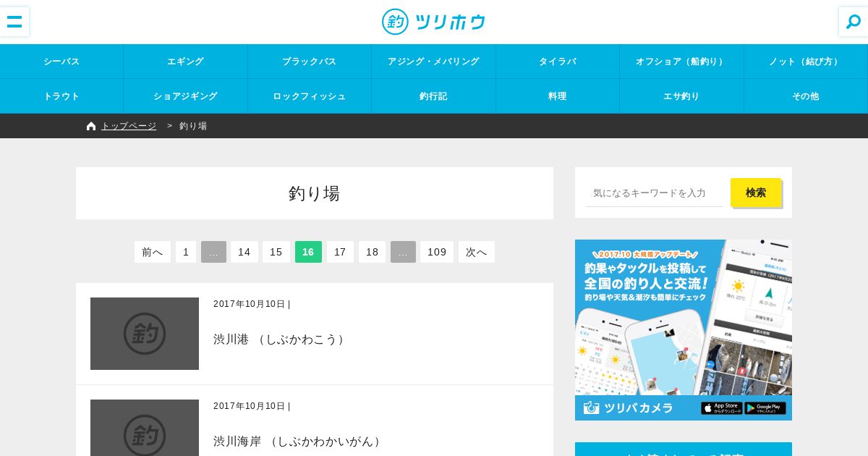Open the App Store download badge

pyautogui.click(x=721, y=408)
